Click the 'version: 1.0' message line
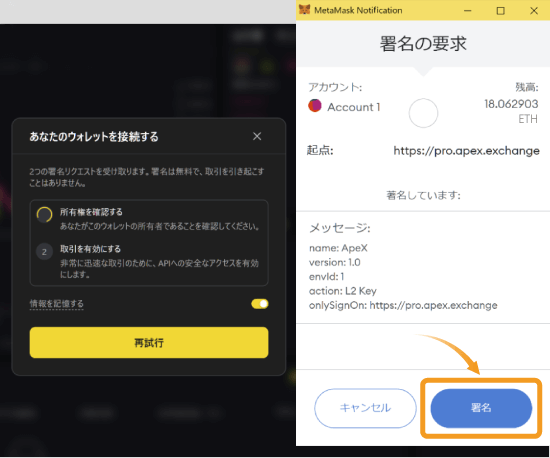The image size is (550, 458). 335,263
